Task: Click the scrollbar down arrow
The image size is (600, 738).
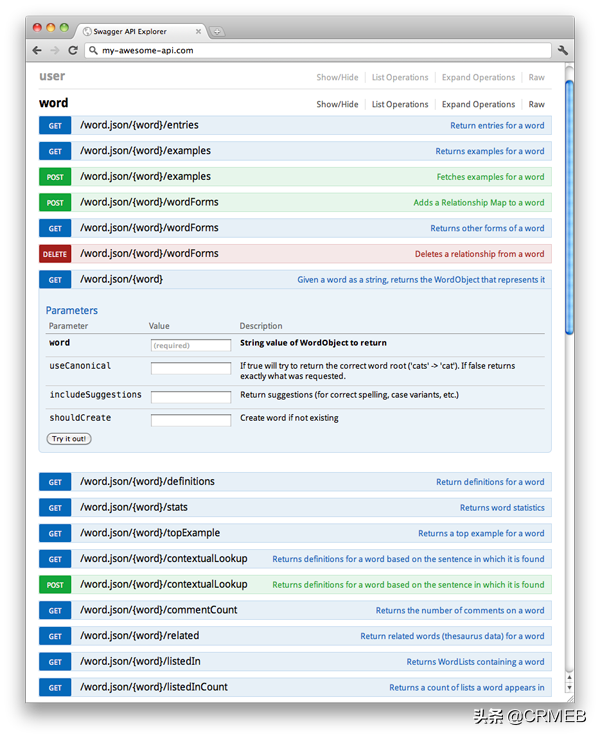Action: (569, 688)
